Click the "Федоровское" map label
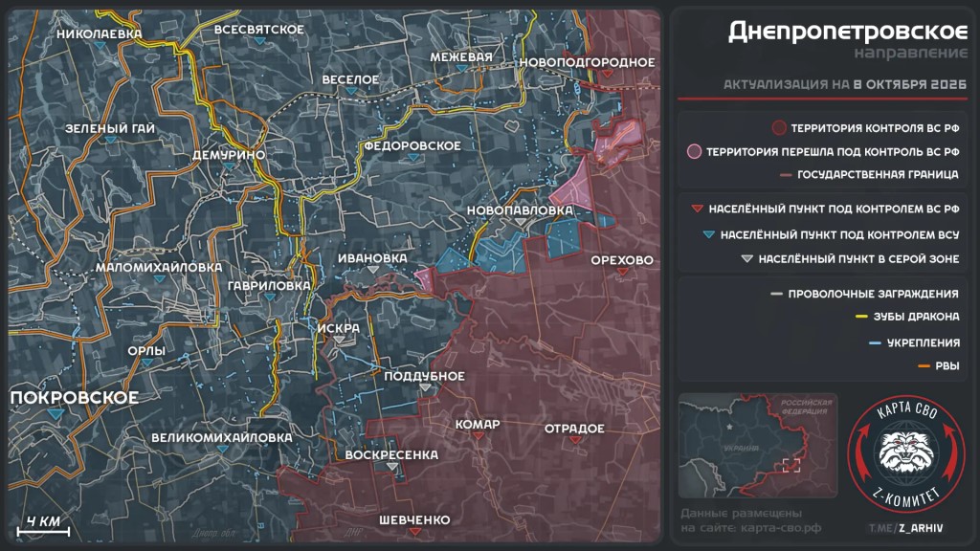This screenshot has width=980, height=551. (x=412, y=145)
